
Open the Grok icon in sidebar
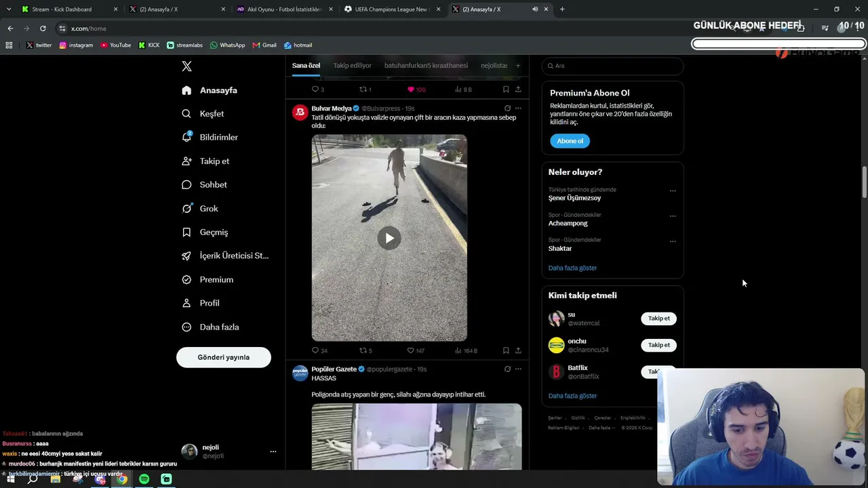click(186, 208)
